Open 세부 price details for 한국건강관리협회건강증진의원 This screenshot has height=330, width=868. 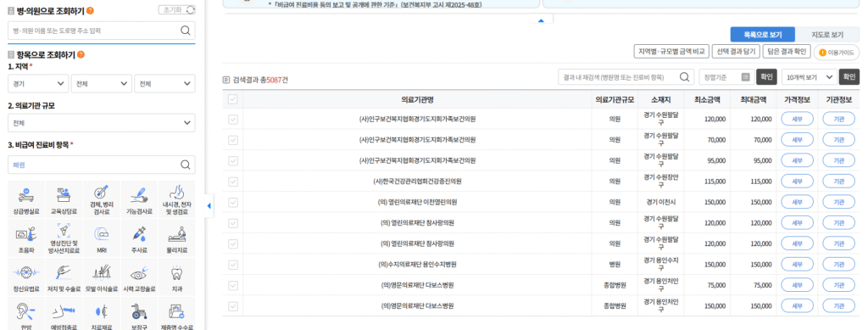[797, 181]
